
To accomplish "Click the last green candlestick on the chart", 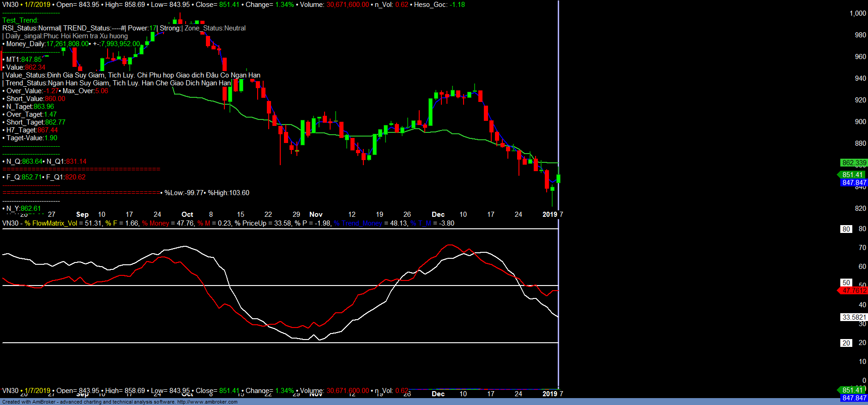I will (559, 179).
